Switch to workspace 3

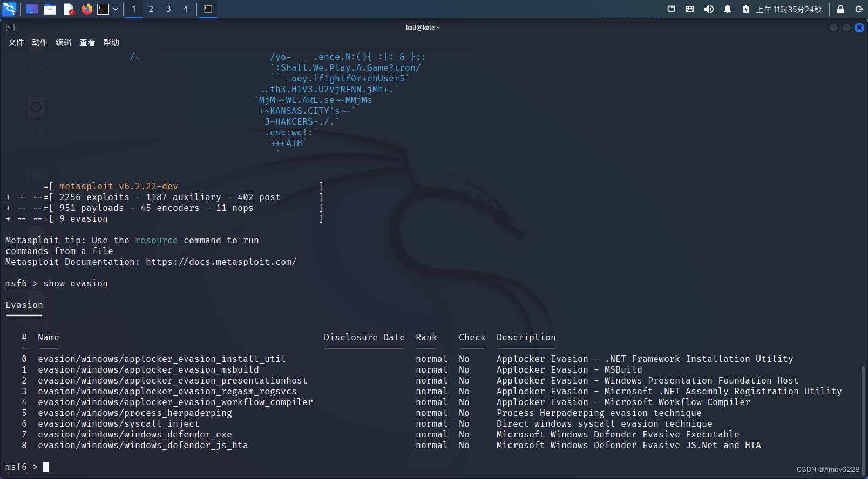coord(168,9)
